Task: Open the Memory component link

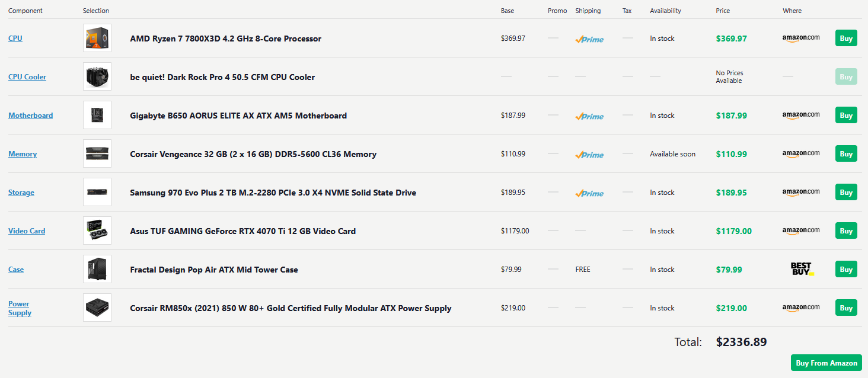Action: pos(23,154)
